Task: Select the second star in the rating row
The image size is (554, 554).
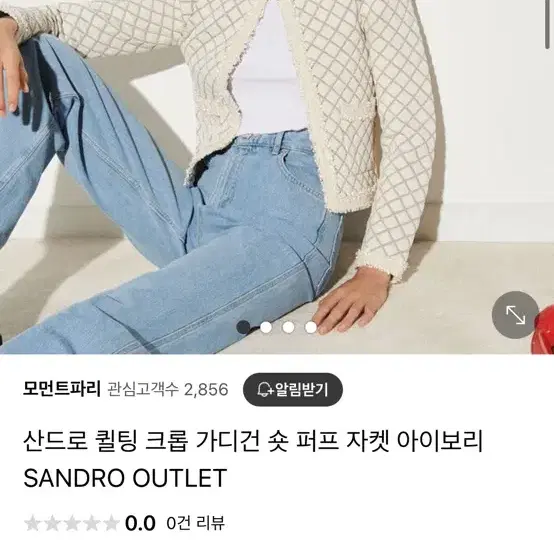Action: [52, 523]
